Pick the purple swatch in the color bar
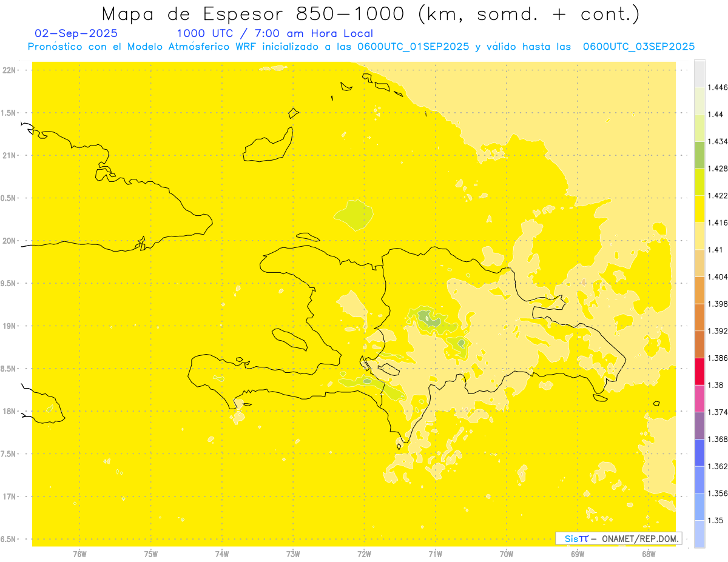The height and width of the screenshot is (562, 728). pos(699,426)
